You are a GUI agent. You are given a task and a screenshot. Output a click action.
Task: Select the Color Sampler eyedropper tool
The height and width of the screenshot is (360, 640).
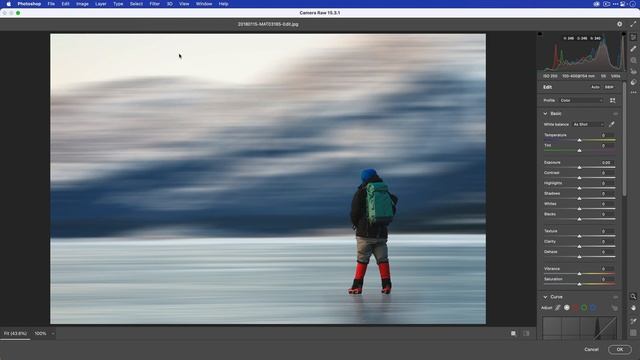click(633, 321)
